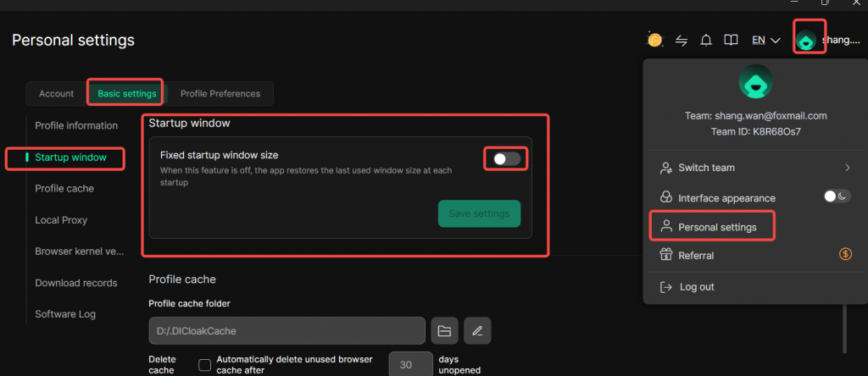Click the Referral orange dollar badge
The height and width of the screenshot is (376, 868).
(845, 254)
